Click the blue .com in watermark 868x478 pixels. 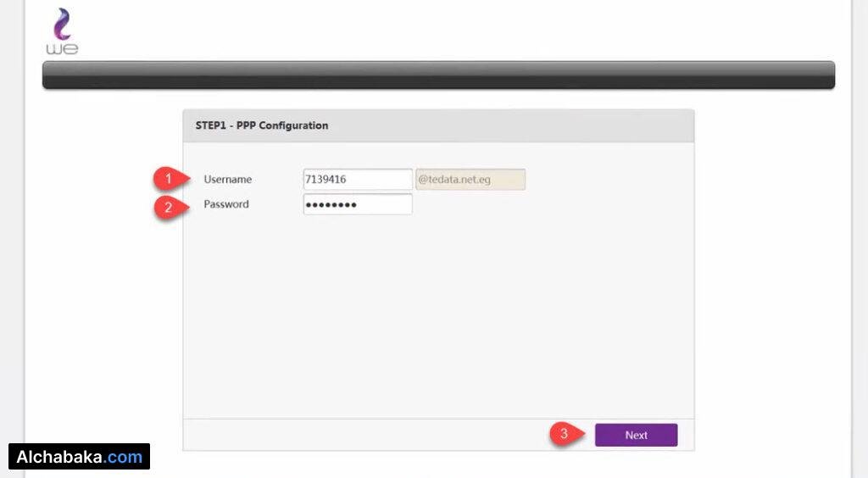pos(125,457)
